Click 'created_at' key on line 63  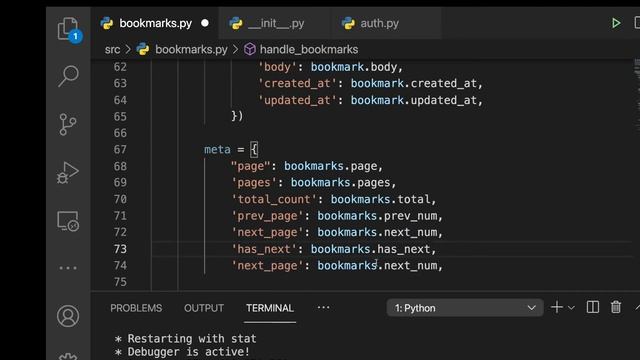pyautogui.click(x=300, y=84)
